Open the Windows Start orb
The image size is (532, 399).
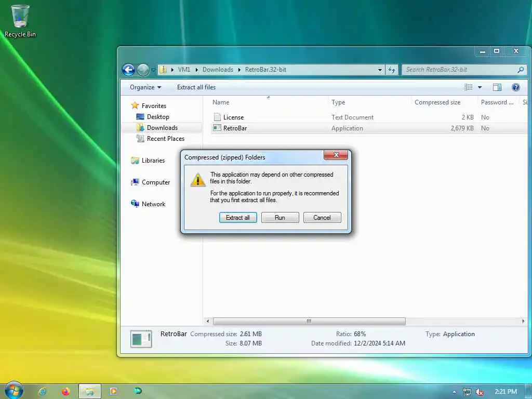(x=14, y=391)
